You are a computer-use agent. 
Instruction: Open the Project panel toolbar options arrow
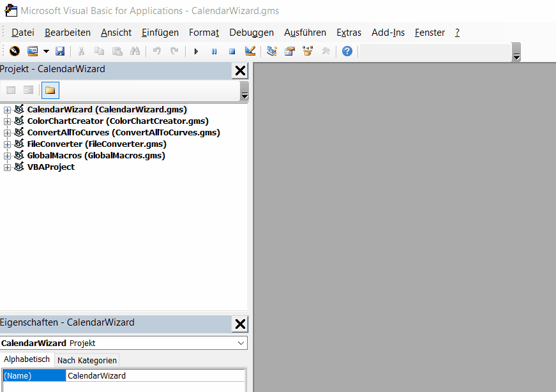tap(244, 91)
